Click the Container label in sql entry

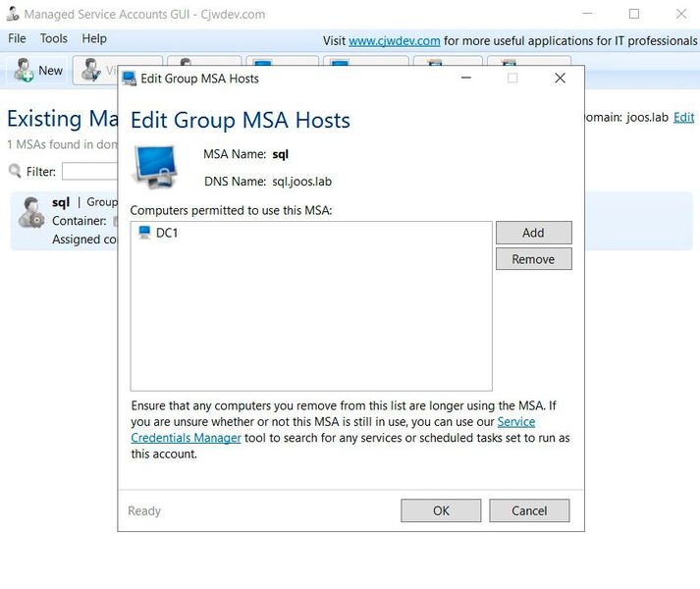click(79, 221)
